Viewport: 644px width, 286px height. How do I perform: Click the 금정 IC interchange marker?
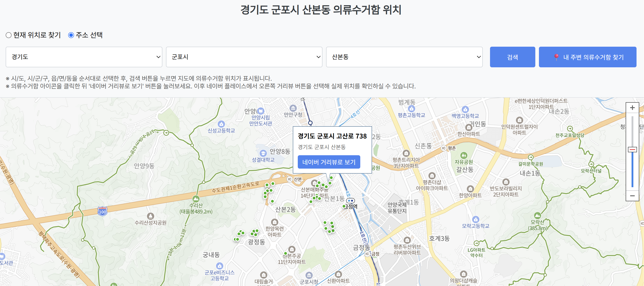(x=367, y=254)
